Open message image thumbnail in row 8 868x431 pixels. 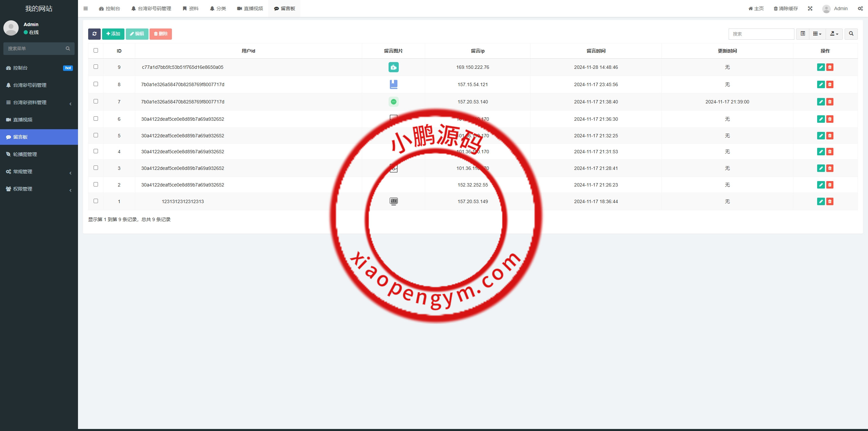(393, 84)
